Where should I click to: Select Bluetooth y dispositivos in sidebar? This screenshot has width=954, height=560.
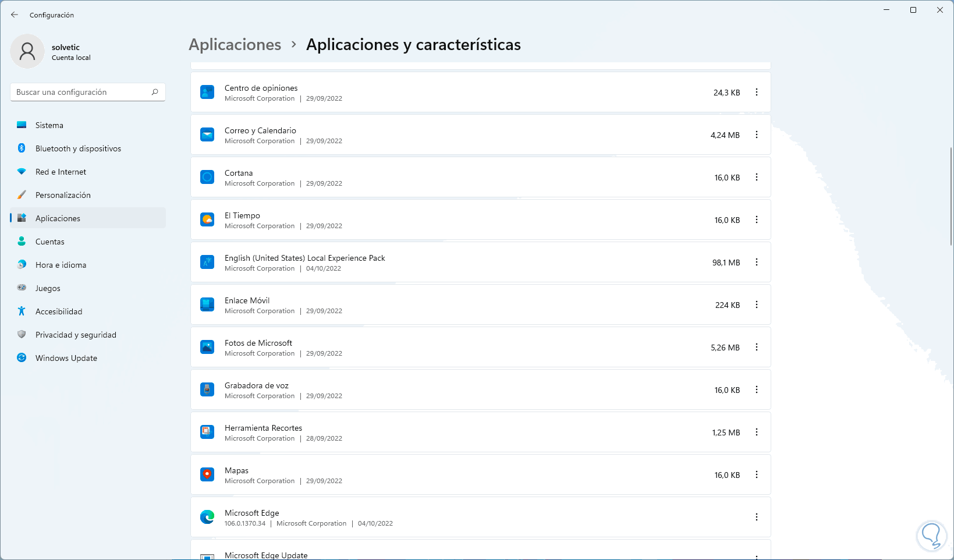78,148
